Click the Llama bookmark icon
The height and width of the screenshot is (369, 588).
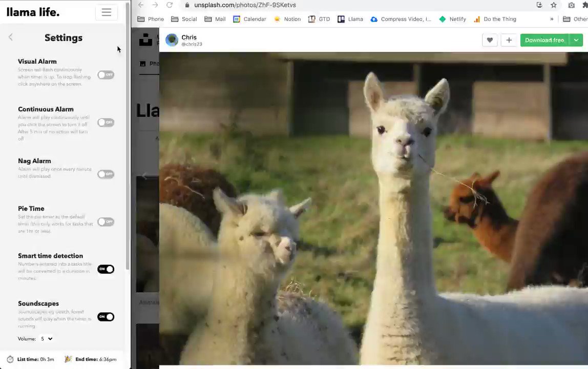341,19
